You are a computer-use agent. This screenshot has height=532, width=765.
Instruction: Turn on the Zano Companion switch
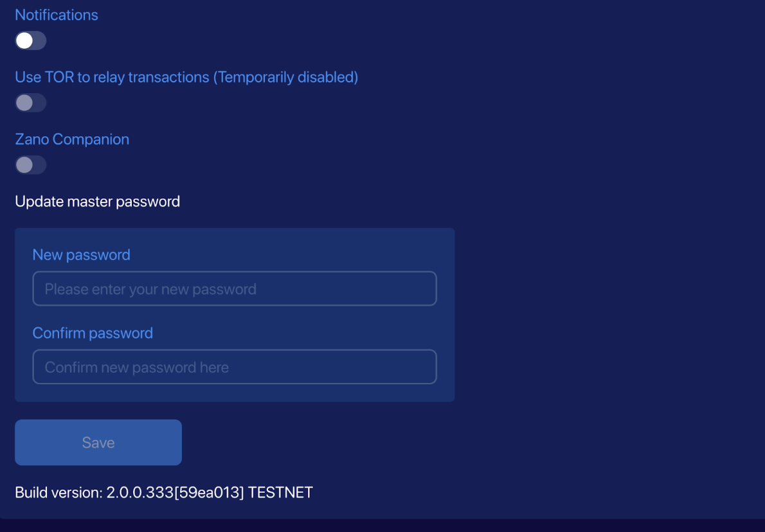[30, 165]
